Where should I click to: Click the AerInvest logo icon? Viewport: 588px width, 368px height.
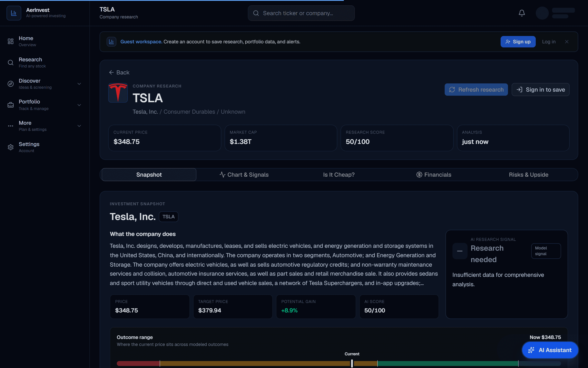point(14,13)
